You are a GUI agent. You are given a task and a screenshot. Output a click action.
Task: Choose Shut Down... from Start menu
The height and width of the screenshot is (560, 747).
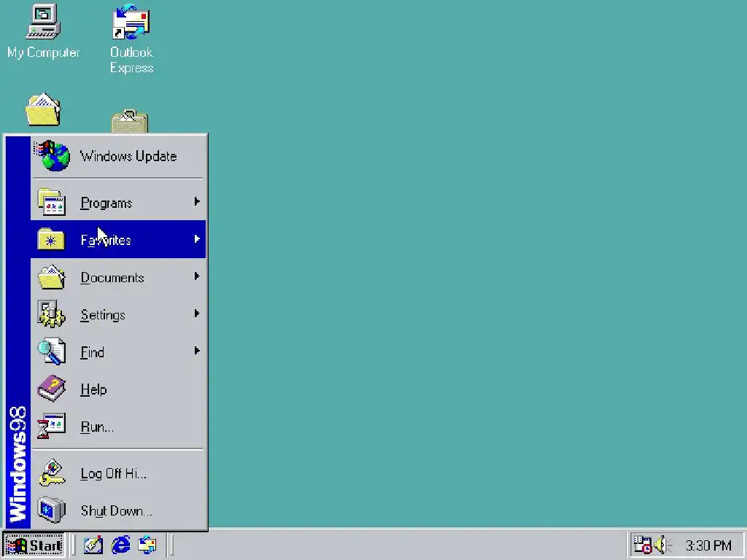coord(118,510)
